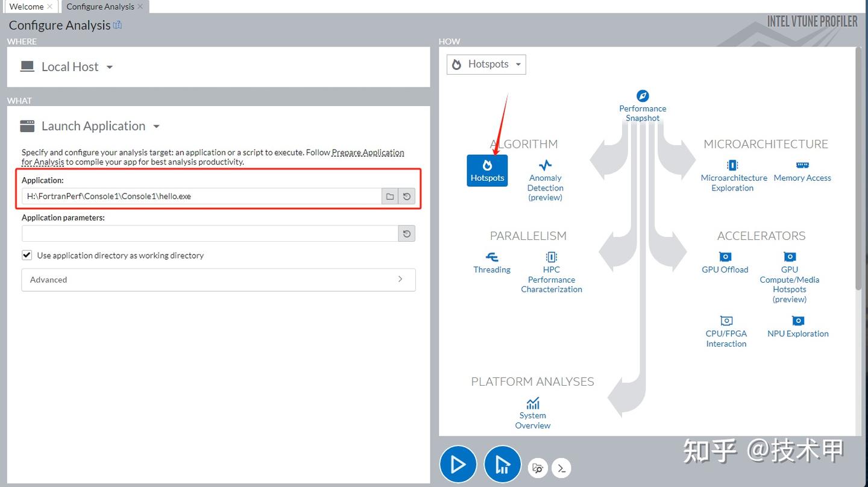The height and width of the screenshot is (487, 868).
Task: Select System Overview under Platform Analyses
Action: [532, 410]
